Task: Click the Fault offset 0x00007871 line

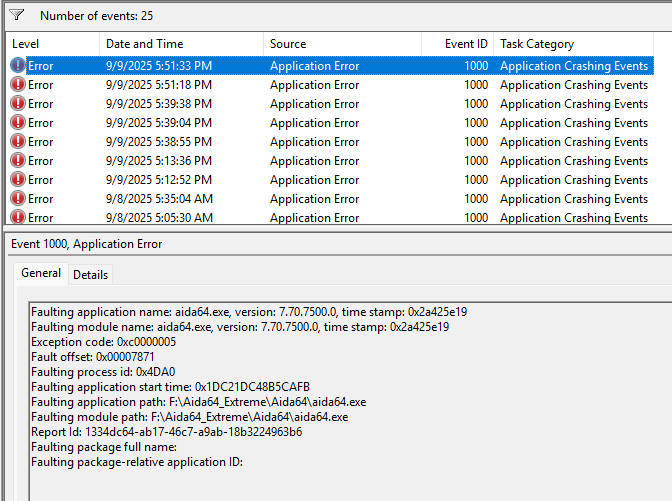Action: click(x=93, y=357)
